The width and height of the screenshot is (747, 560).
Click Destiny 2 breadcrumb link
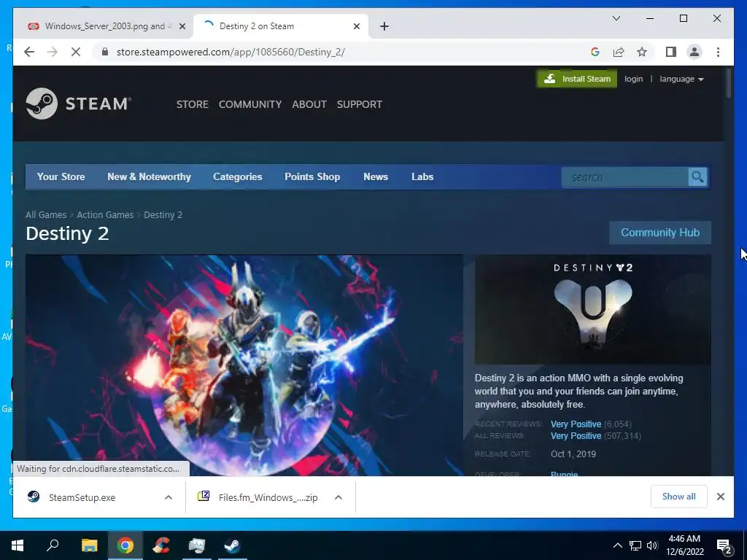[163, 215]
